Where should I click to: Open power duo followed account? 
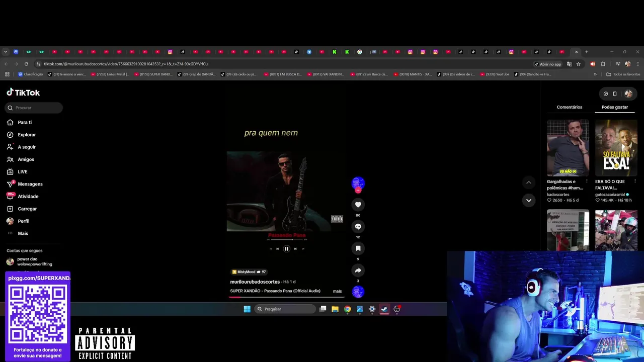[30, 261]
